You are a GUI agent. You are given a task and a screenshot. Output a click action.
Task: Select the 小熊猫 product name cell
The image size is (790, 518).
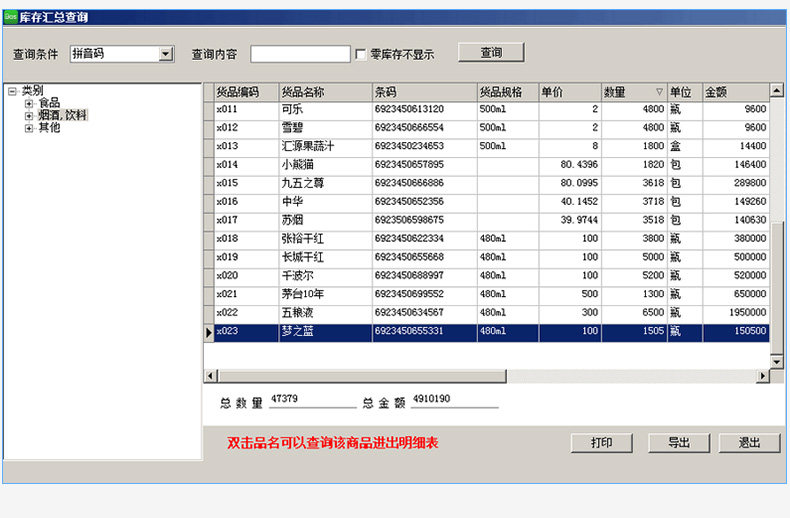point(325,165)
